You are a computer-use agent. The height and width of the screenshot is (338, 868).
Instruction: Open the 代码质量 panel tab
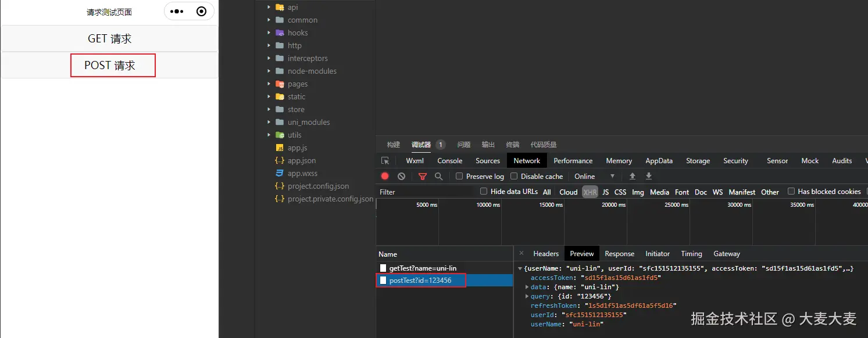pos(544,145)
